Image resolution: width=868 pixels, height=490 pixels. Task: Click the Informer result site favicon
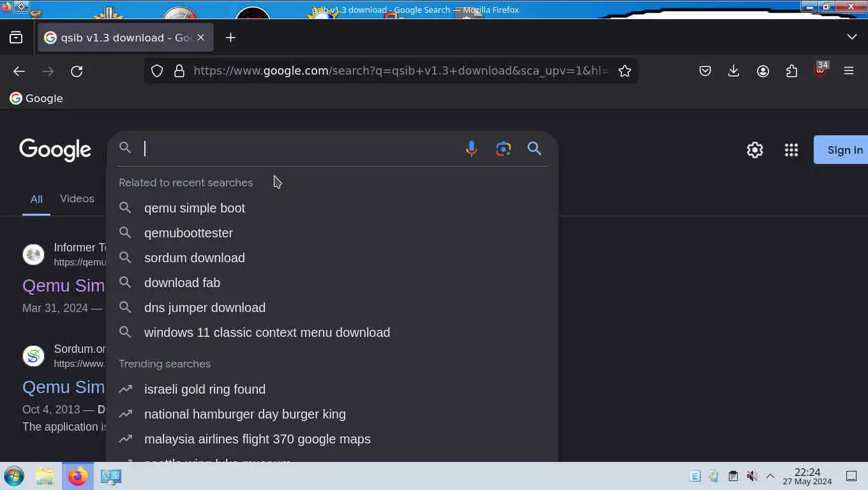(33, 254)
